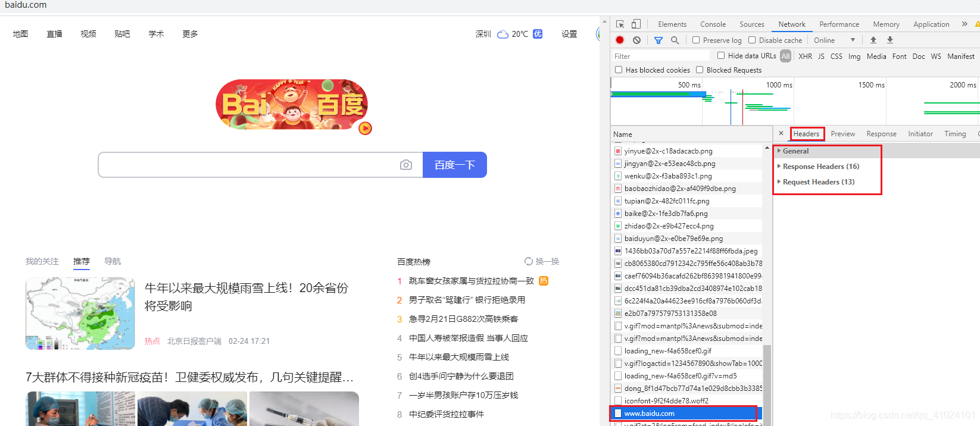Click the network Filter text field
Viewport: 980px width, 426px height.
click(x=661, y=56)
